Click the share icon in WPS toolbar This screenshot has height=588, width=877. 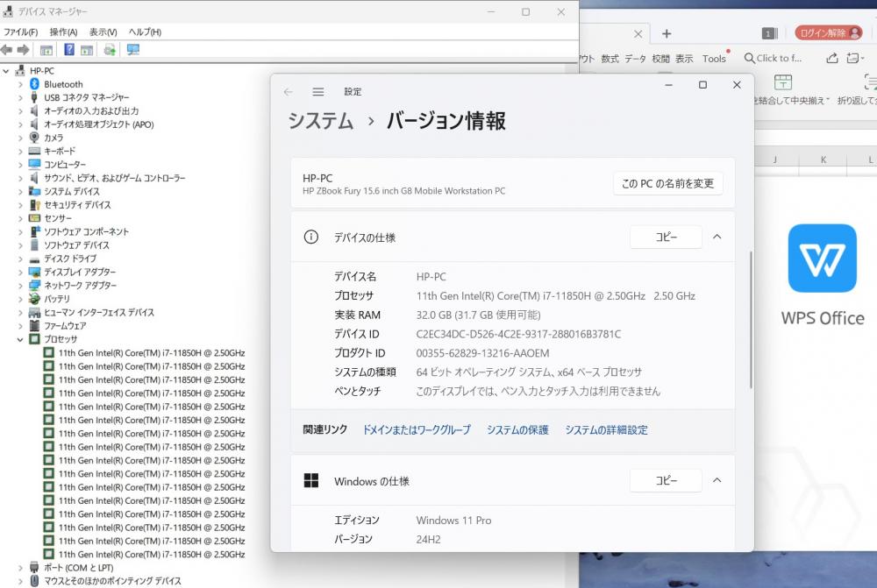pyautogui.click(x=831, y=58)
